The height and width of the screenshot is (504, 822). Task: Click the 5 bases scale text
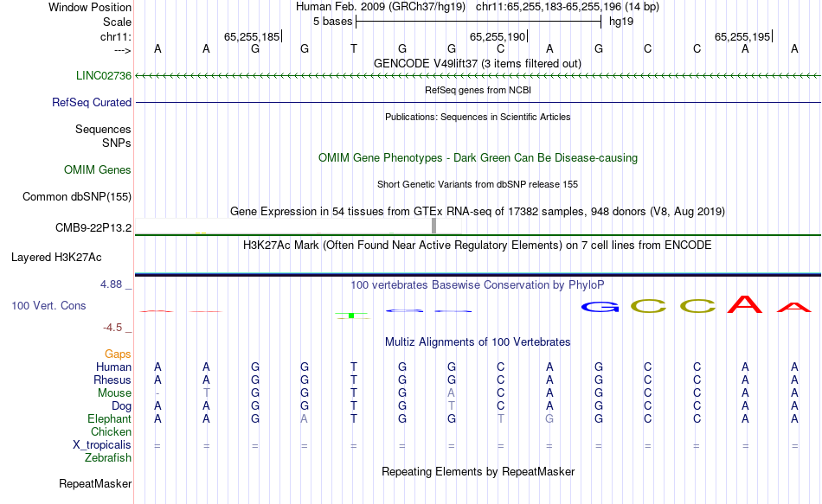coord(333,22)
